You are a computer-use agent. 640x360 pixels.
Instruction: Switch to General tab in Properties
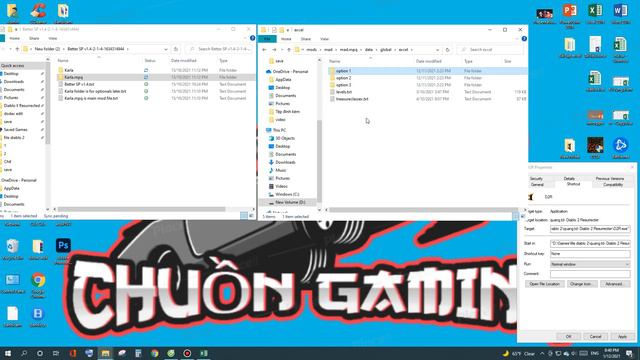coord(537,184)
